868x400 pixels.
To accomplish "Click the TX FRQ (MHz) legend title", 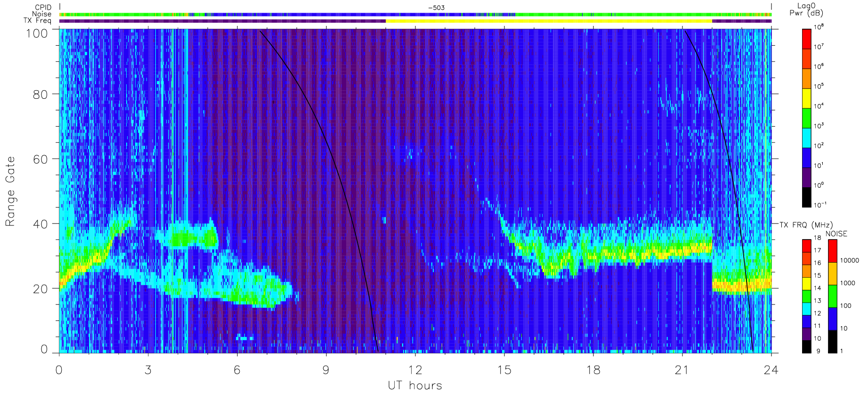I will [806, 225].
